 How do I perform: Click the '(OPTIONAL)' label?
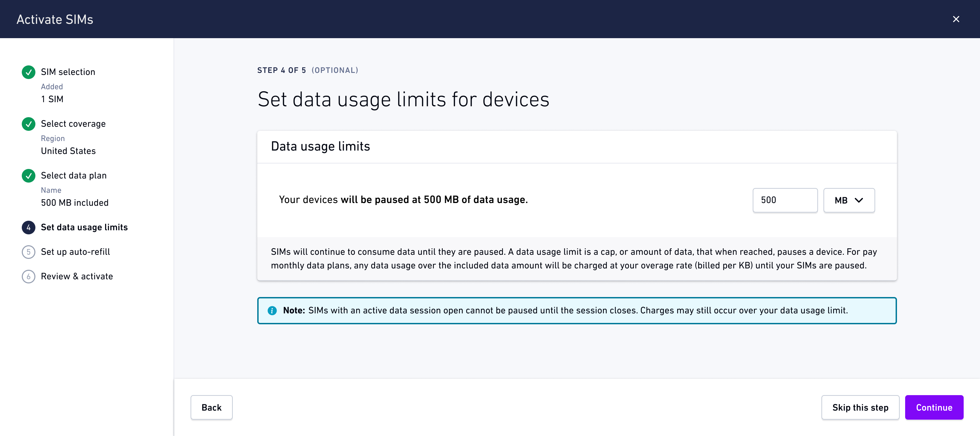point(335,70)
